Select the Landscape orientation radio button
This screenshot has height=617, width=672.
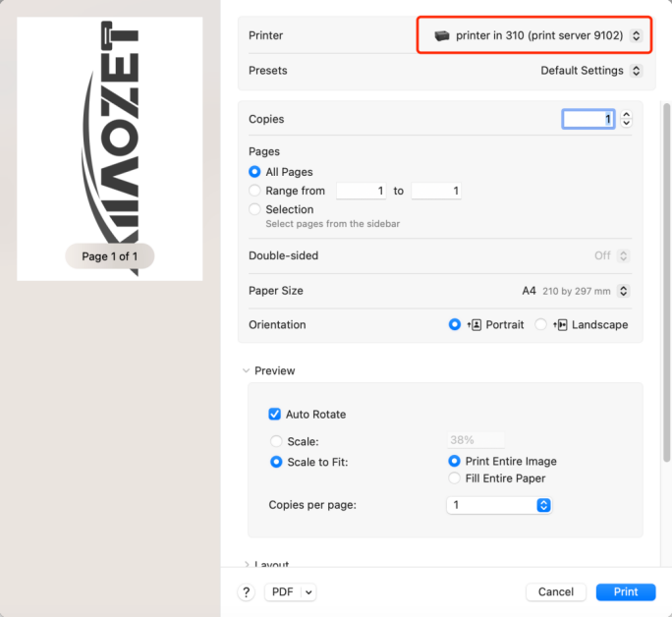point(541,325)
